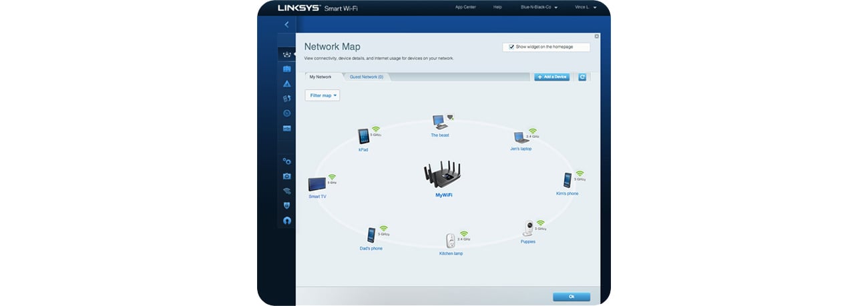Open Help in the header

point(497,7)
